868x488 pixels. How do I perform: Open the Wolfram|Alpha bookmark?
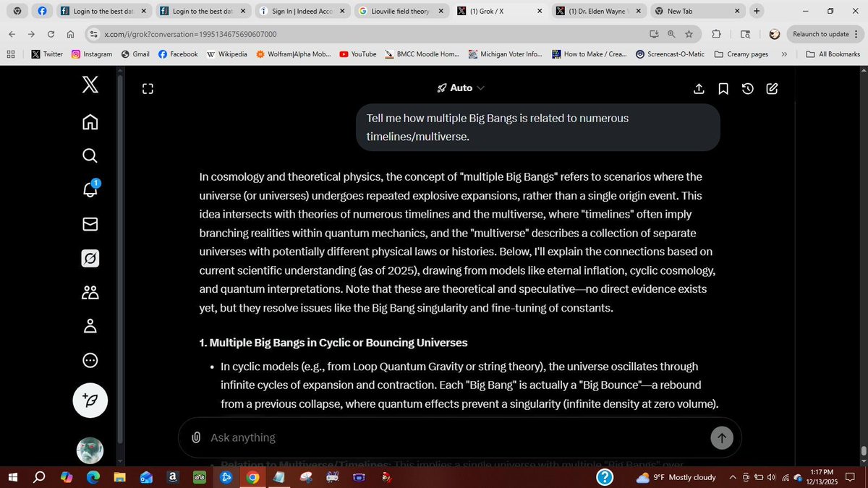[x=294, y=54]
